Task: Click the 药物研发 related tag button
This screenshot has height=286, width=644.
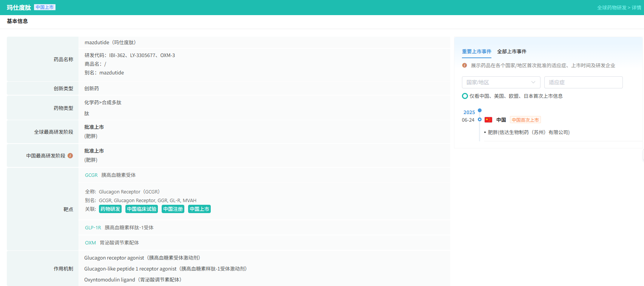Action: click(x=110, y=209)
